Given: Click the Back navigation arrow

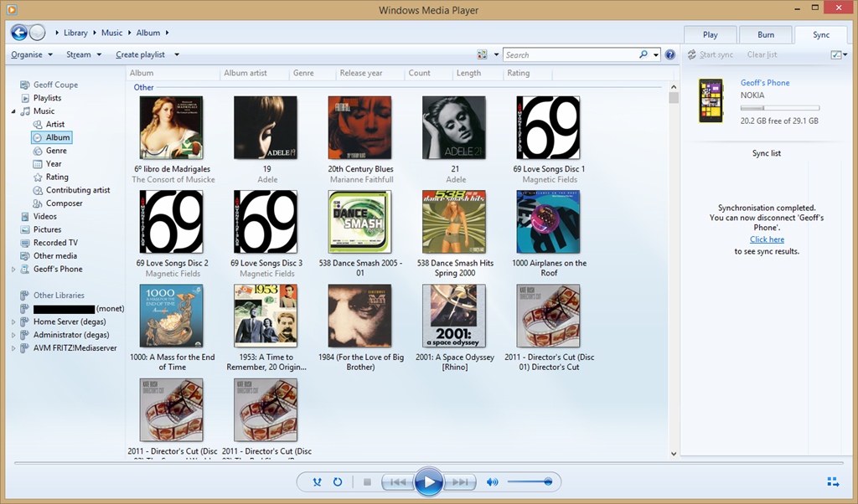Looking at the screenshot, I should point(19,33).
